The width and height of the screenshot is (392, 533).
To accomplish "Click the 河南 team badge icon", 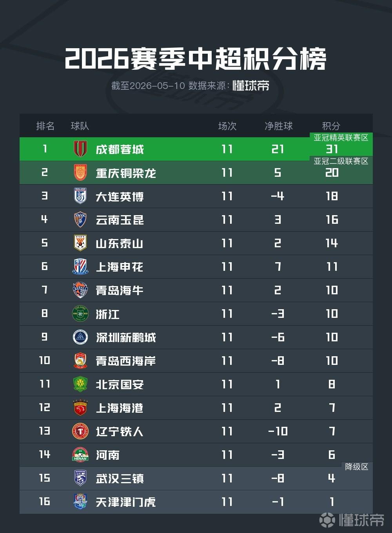I will point(80,455).
